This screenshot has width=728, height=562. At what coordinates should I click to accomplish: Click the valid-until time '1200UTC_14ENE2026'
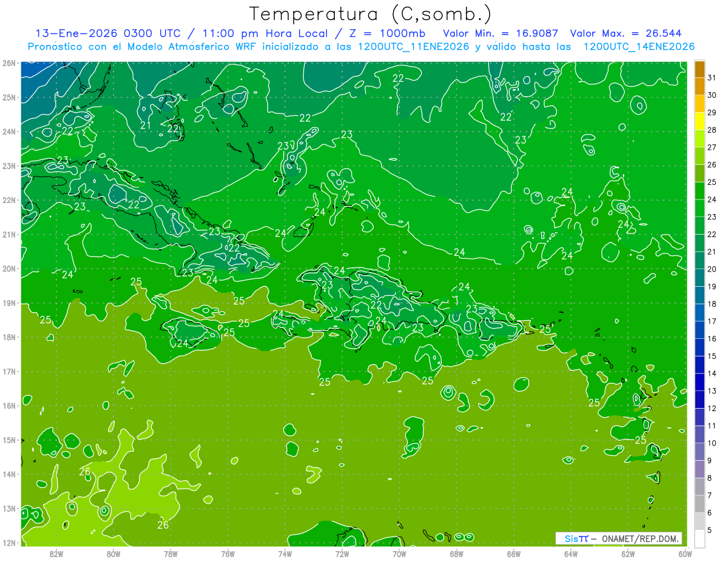click(639, 47)
